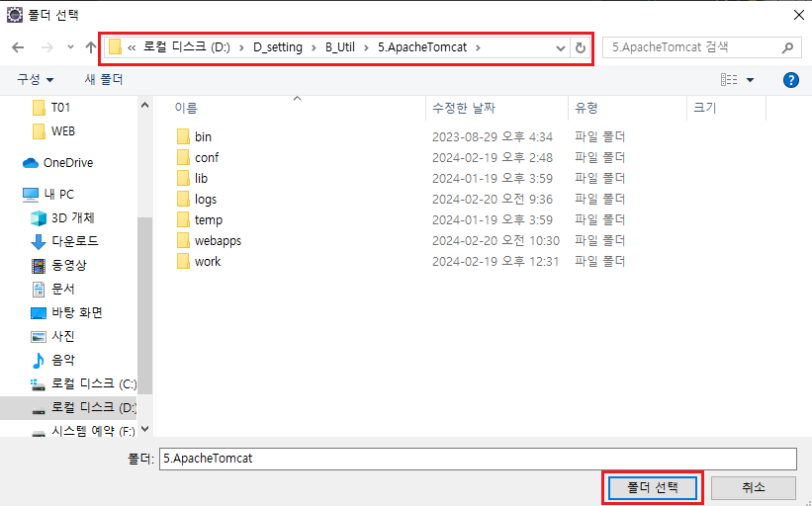The width and height of the screenshot is (812, 506).
Task: Select 내 PC in the navigation pane
Action: tap(48, 195)
